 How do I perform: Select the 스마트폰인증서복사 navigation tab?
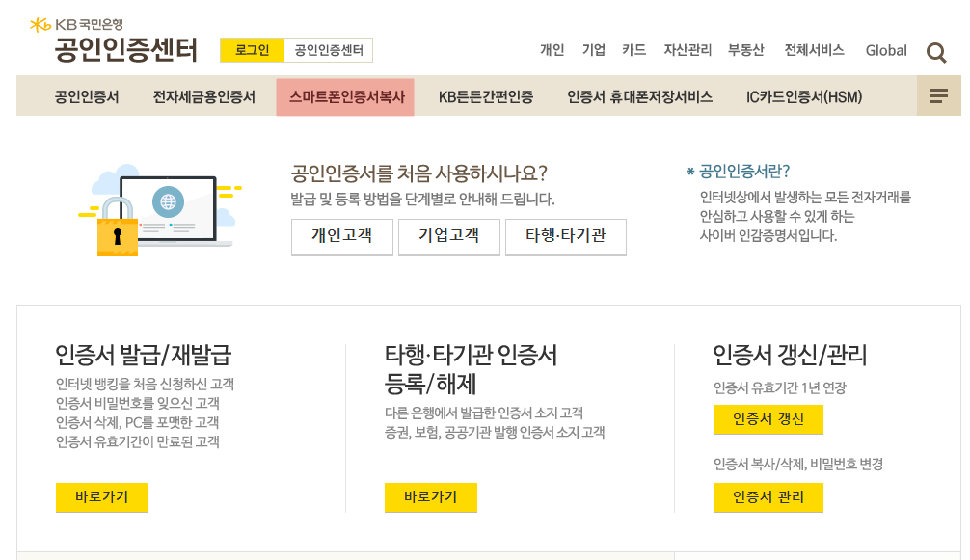345,97
